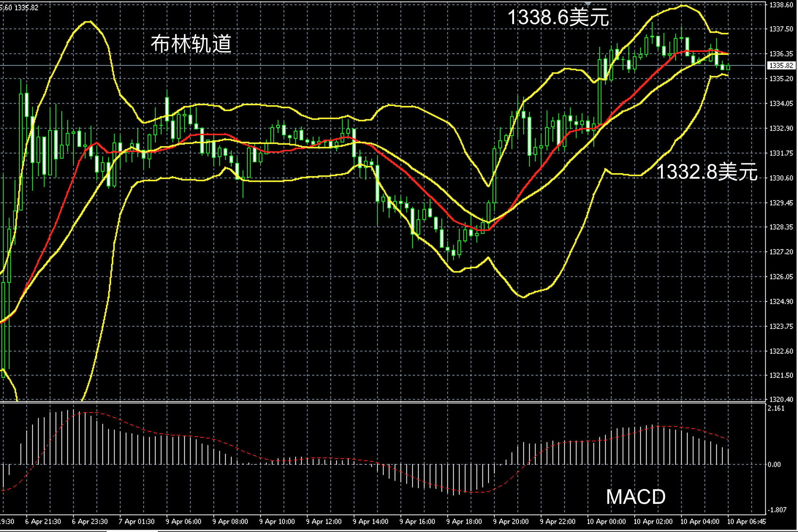Viewport: 798px width, 532px height.
Task: Click the 10 Apr 00:00 time label
Action: click(606, 522)
